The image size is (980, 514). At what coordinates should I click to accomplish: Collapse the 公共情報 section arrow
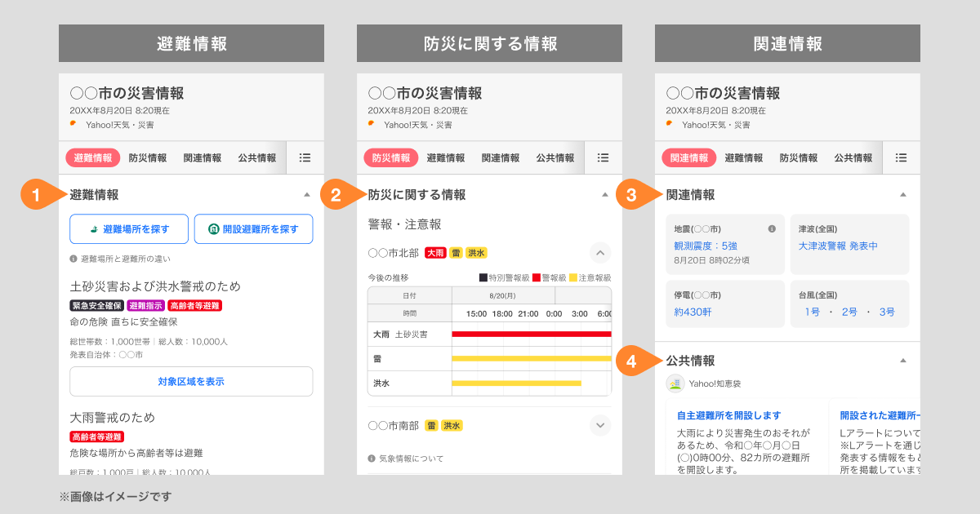(903, 360)
